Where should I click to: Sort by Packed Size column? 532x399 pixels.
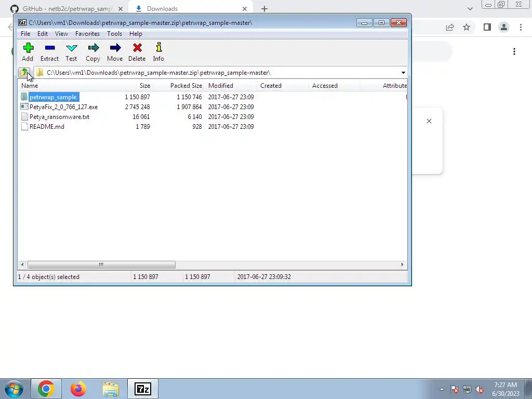[x=179, y=86]
